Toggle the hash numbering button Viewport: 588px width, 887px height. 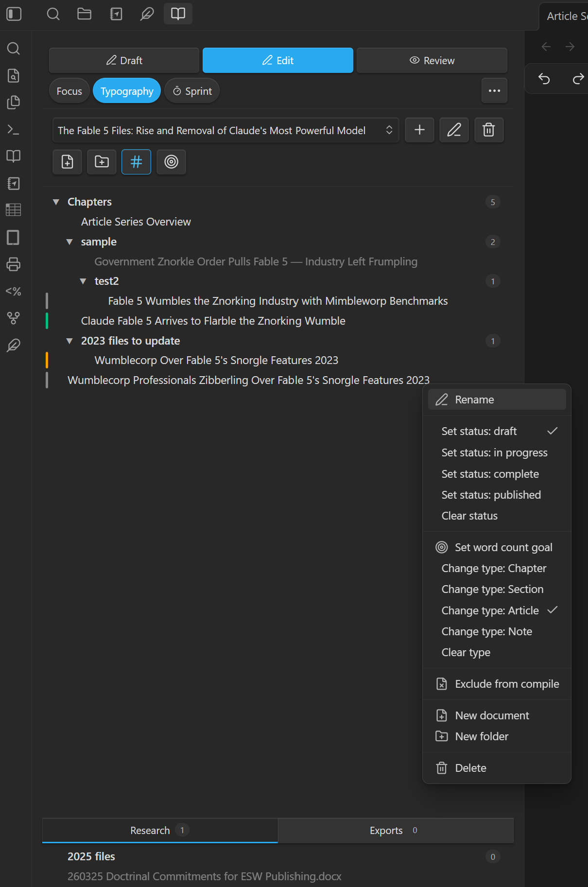coord(136,161)
